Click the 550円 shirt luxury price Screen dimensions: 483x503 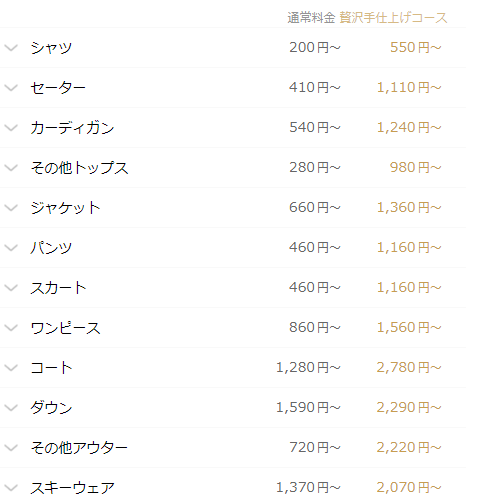tap(416, 47)
